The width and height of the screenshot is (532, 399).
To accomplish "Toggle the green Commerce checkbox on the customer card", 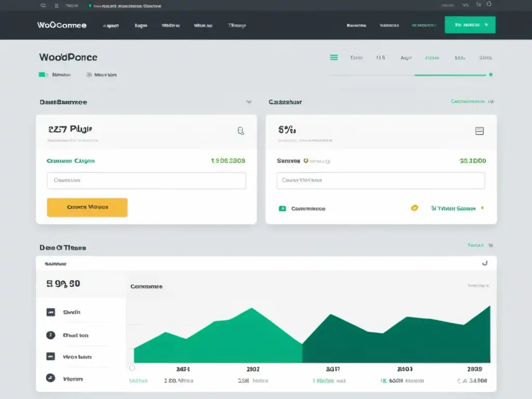I will click(283, 208).
